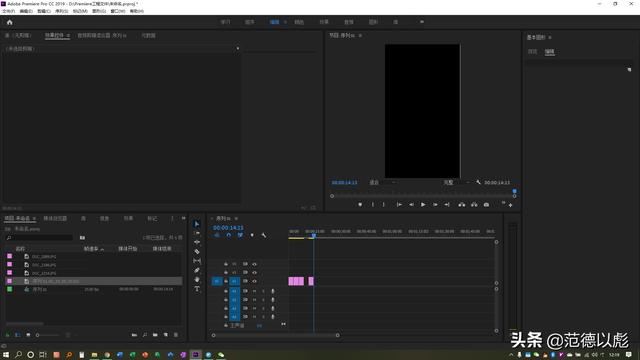Open Essential Graphics panel menu
The width and height of the screenshot is (640, 360).
(550, 38)
